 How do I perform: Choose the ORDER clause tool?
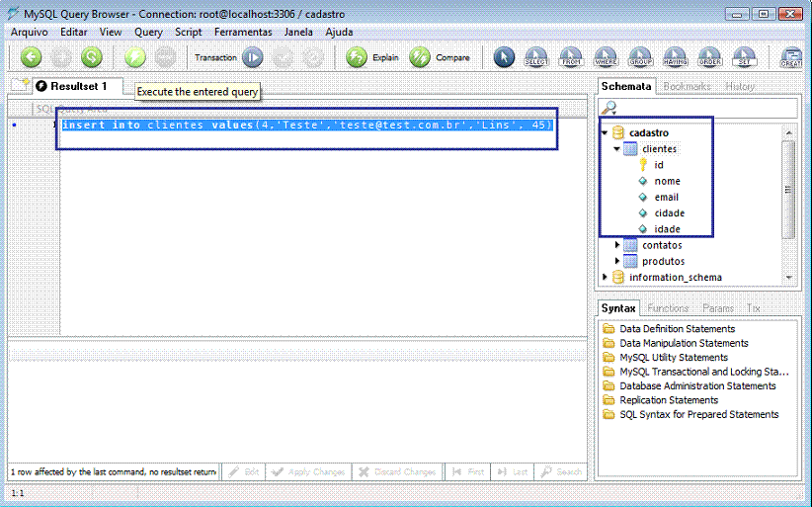[709, 57]
